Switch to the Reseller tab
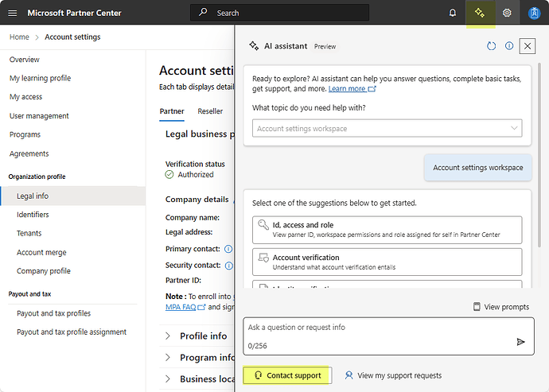Viewport: 549px width, 392px height. pyautogui.click(x=210, y=111)
